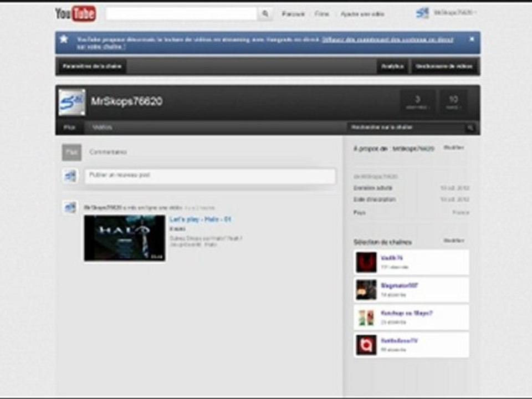Screen dimensions: 532x399
Task: Click the YouTube logo
Action: 75,13
